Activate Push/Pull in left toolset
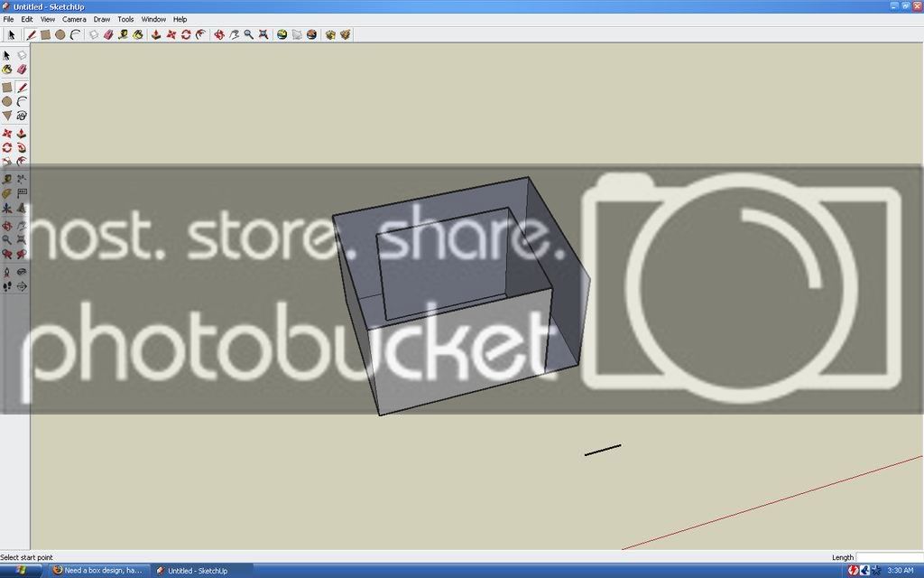924x578 pixels. 22,134
